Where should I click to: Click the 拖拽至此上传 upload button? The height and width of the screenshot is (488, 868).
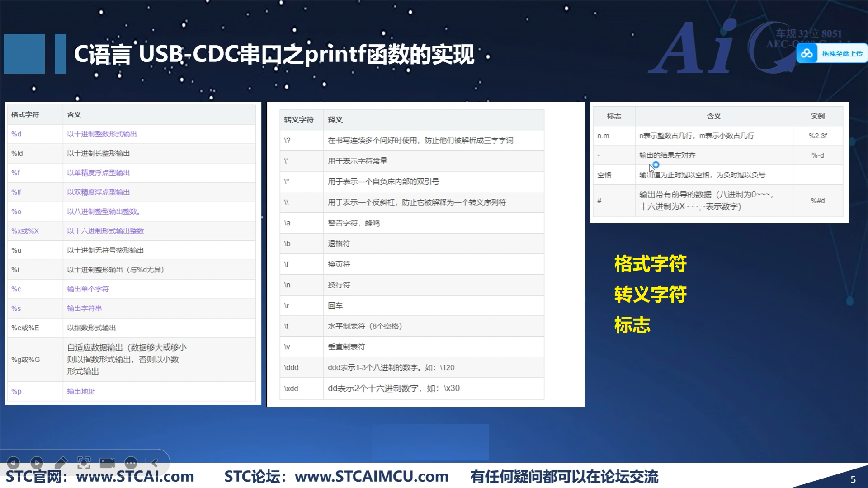[x=842, y=54]
